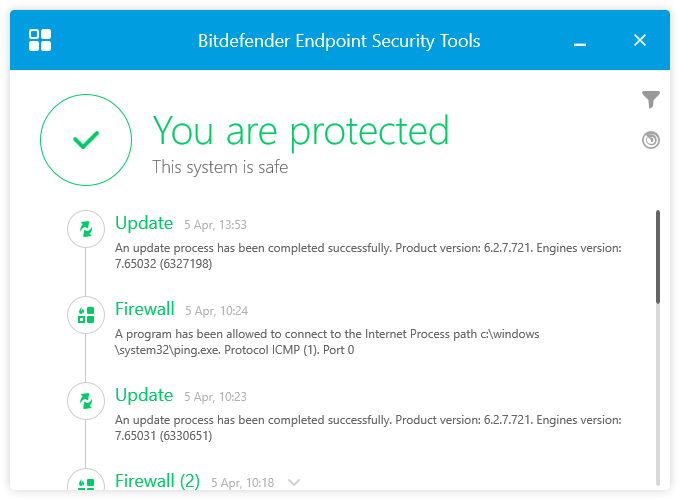Click the green protected checkmark circle
680x500 pixels.
tap(86, 141)
